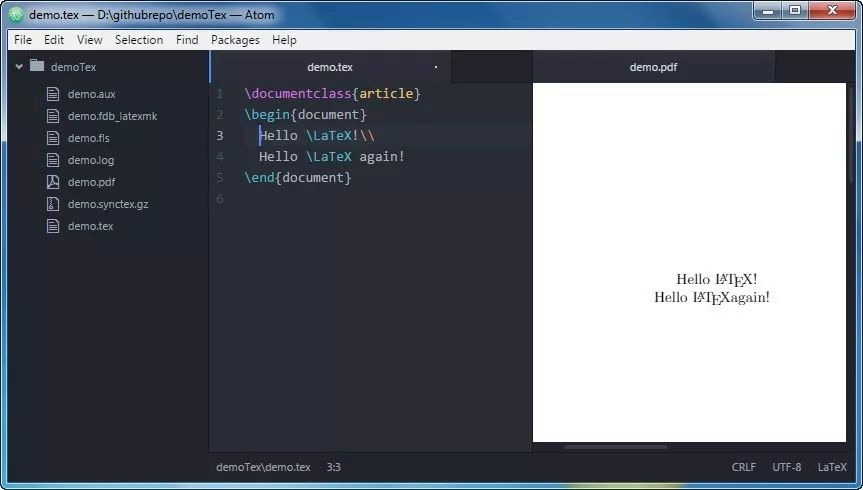The image size is (863, 490).
Task: Open demo.pdf from the tree view
Action: click(91, 182)
